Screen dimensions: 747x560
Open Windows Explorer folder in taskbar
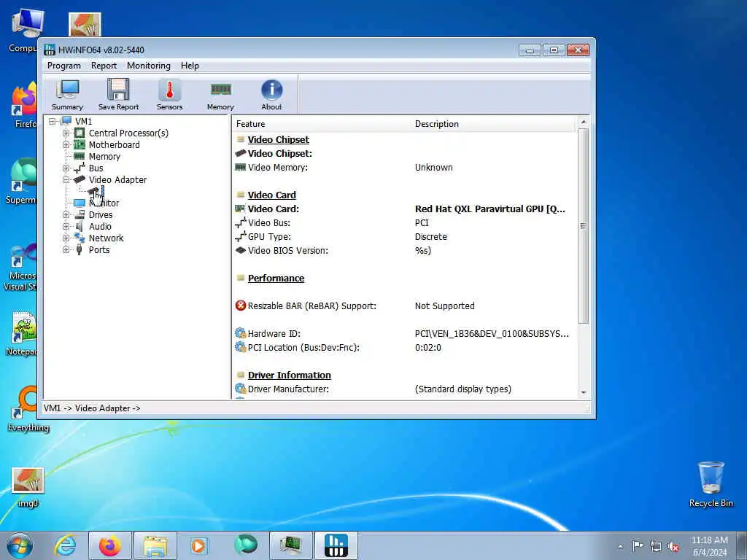[155, 545]
